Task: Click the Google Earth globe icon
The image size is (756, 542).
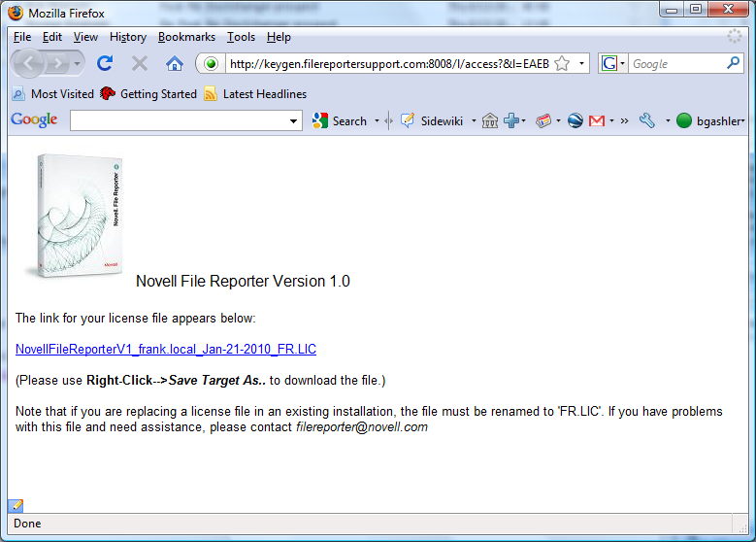Action: point(575,120)
